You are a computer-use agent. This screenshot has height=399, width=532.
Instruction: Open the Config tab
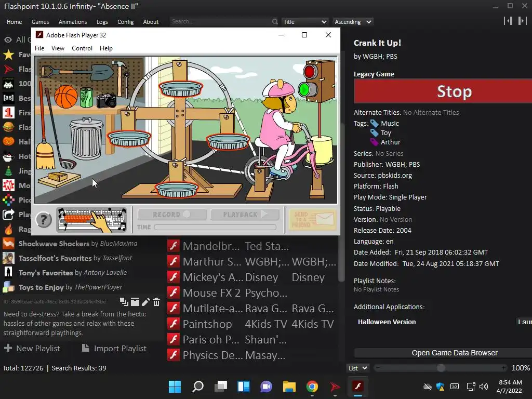point(126,22)
